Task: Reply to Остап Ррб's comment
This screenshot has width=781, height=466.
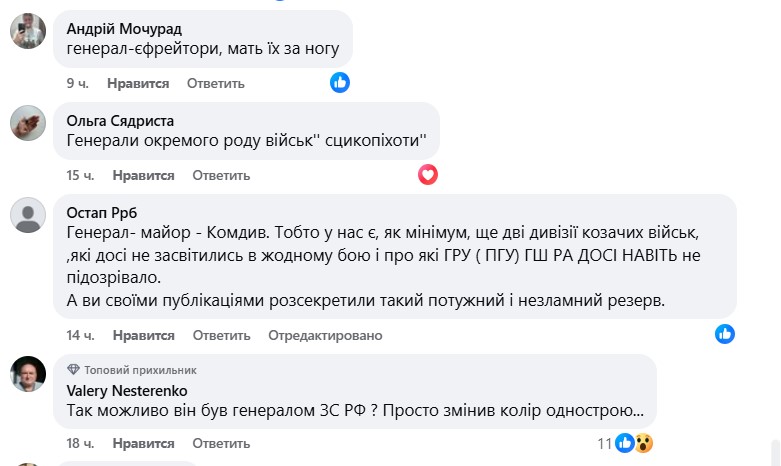Action: coord(221,334)
